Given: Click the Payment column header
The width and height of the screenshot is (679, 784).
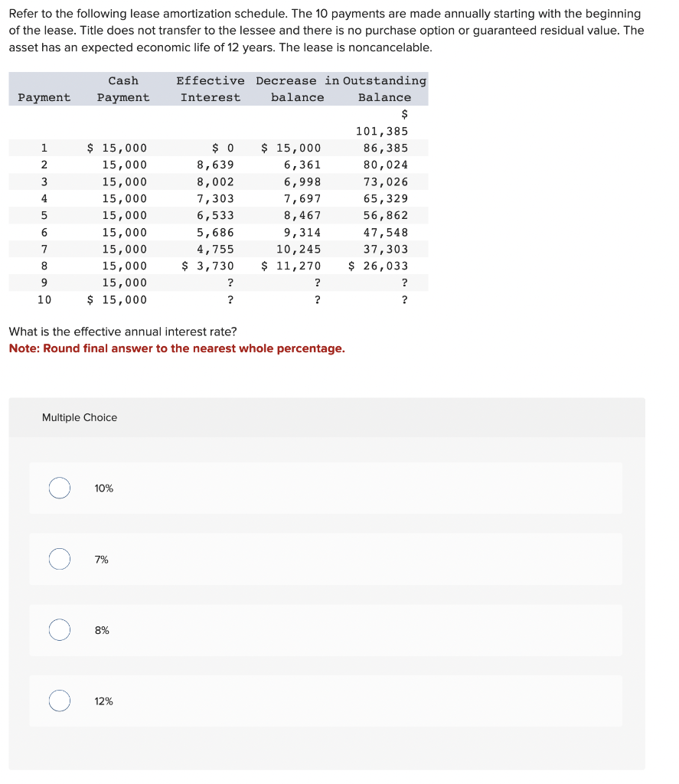Looking at the screenshot, I should 44,97.
